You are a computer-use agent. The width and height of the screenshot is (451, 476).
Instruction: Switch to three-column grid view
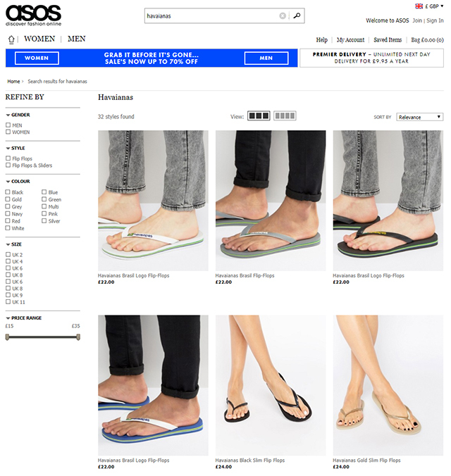pyautogui.click(x=259, y=115)
